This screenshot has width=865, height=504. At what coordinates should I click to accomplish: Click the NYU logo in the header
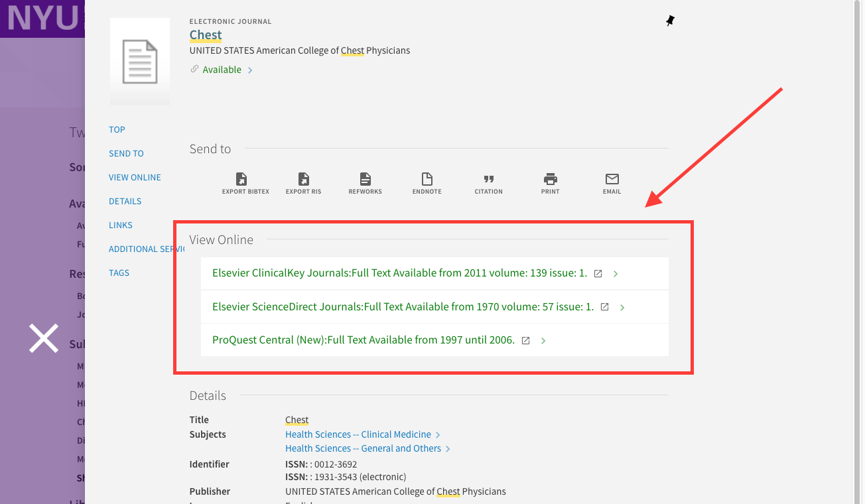coord(44,18)
